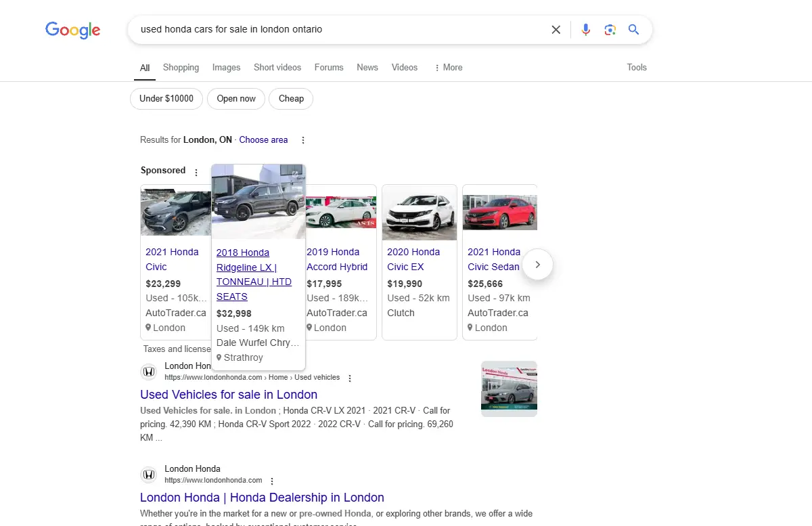Switch to the Images tab
The image size is (812, 526).
click(226, 68)
